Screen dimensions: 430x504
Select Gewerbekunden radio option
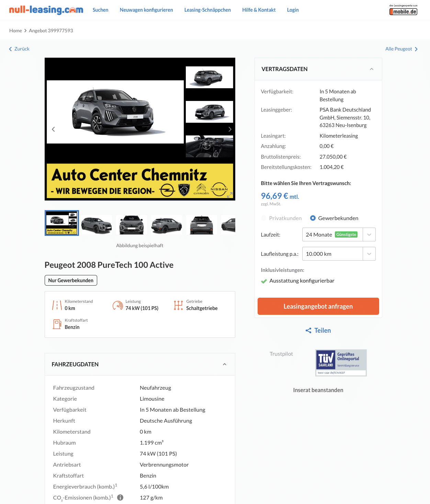(313, 218)
